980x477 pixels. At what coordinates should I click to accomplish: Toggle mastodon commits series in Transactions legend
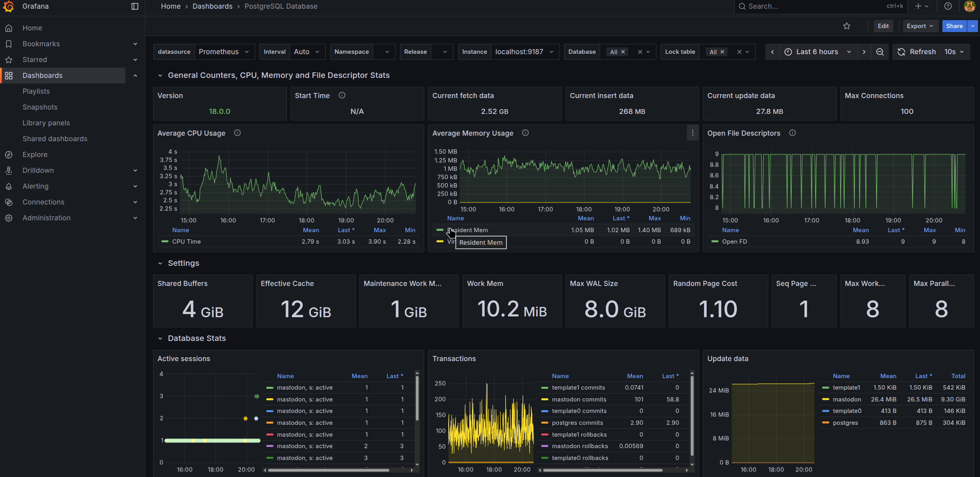point(579,399)
